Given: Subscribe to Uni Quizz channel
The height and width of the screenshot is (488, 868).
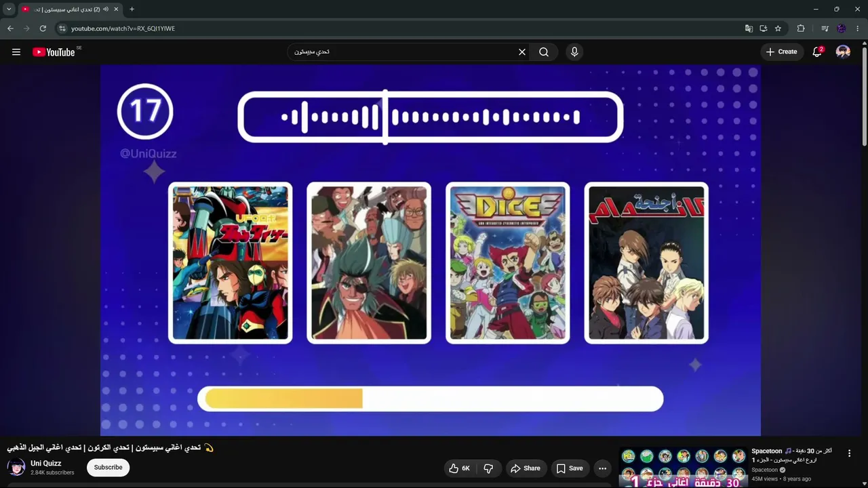Looking at the screenshot, I should coord(108,468).
